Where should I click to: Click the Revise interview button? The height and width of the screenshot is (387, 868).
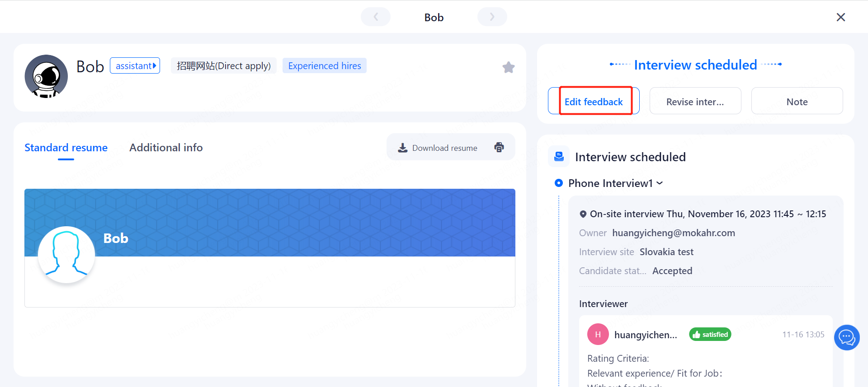pyautogui.click(x=695, y=102)
